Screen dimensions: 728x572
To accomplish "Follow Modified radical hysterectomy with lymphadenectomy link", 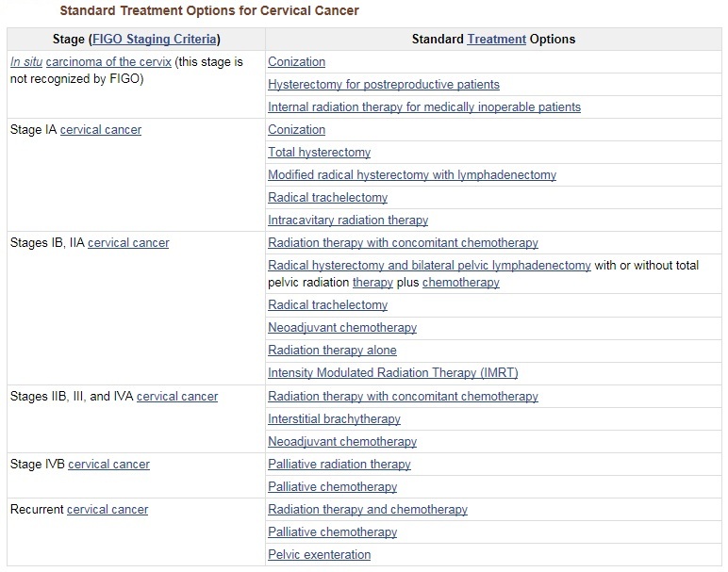I will (x=412, y=175).
